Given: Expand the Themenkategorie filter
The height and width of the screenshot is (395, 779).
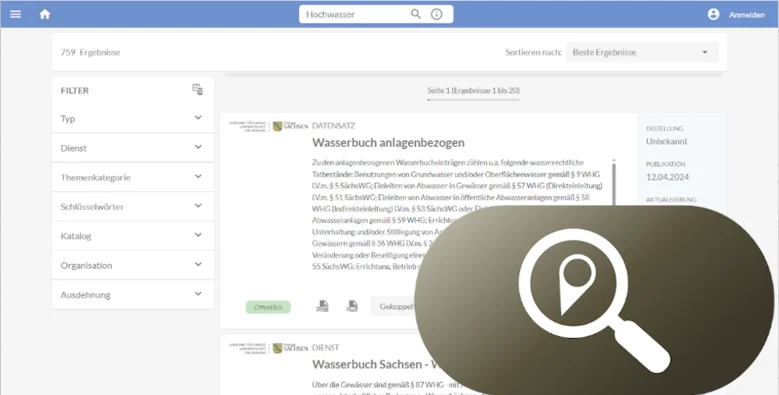Looking at the screenshot, I should click(133, 177).
